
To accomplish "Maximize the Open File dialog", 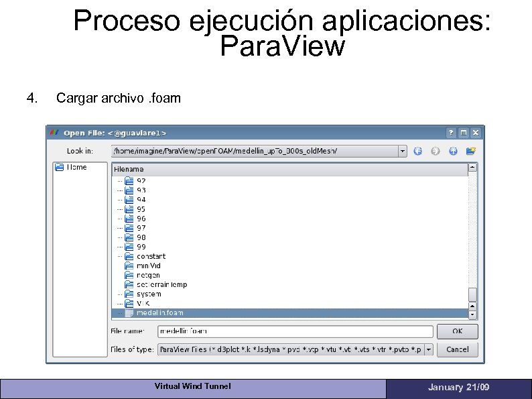I will pyautogui.click(x=464, y=133).
